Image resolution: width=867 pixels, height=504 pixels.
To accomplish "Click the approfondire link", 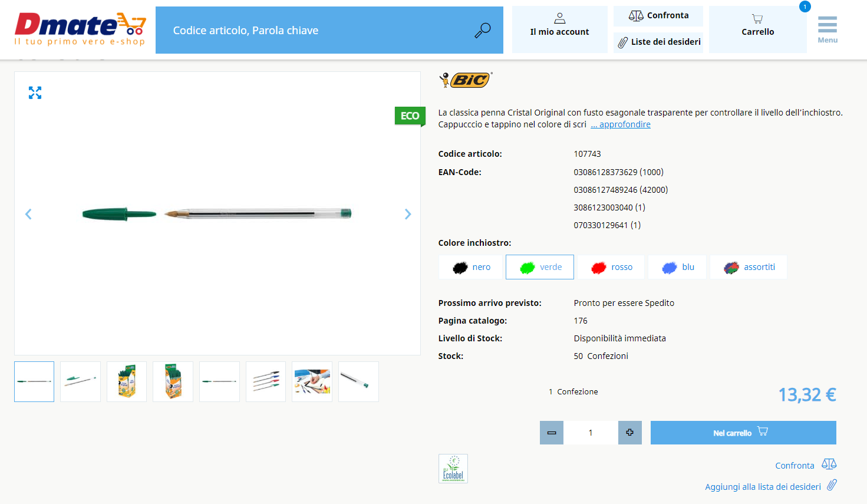I will 621,124.
